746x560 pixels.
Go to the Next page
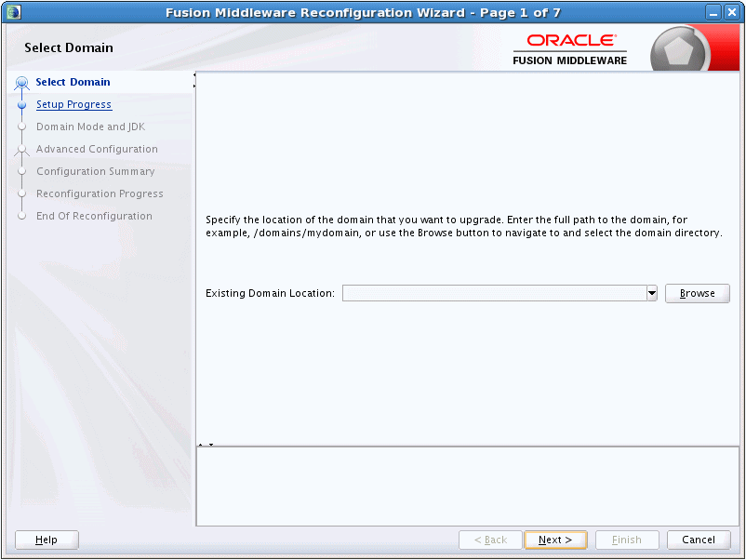(x=555, y=540)
